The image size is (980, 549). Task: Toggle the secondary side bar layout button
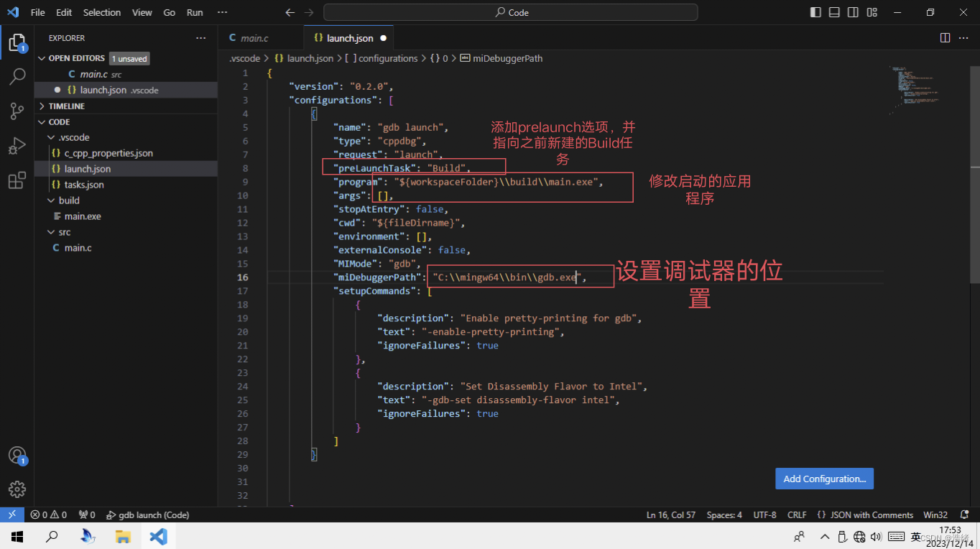(853, 12)
